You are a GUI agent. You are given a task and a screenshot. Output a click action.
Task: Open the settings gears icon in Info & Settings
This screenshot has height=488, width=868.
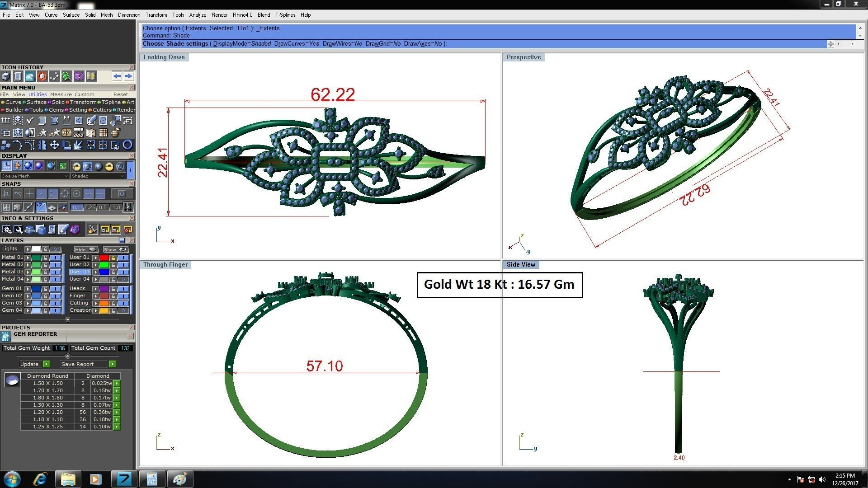pos(7,230)
